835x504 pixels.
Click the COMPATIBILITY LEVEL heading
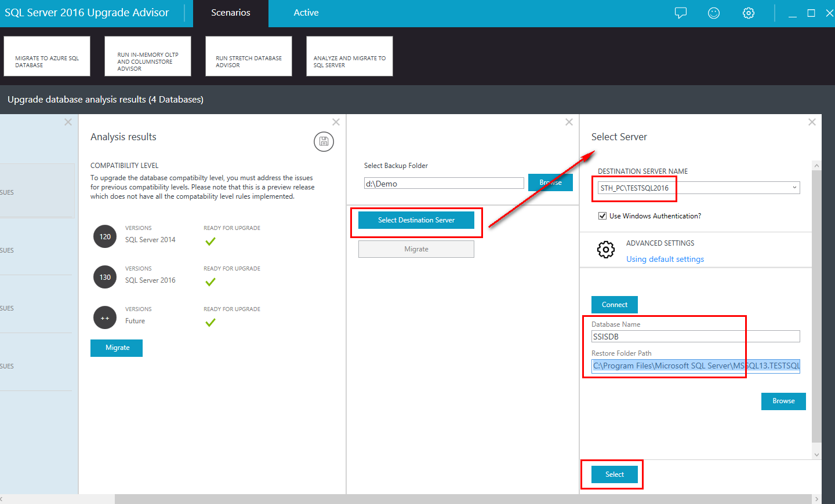124,166
